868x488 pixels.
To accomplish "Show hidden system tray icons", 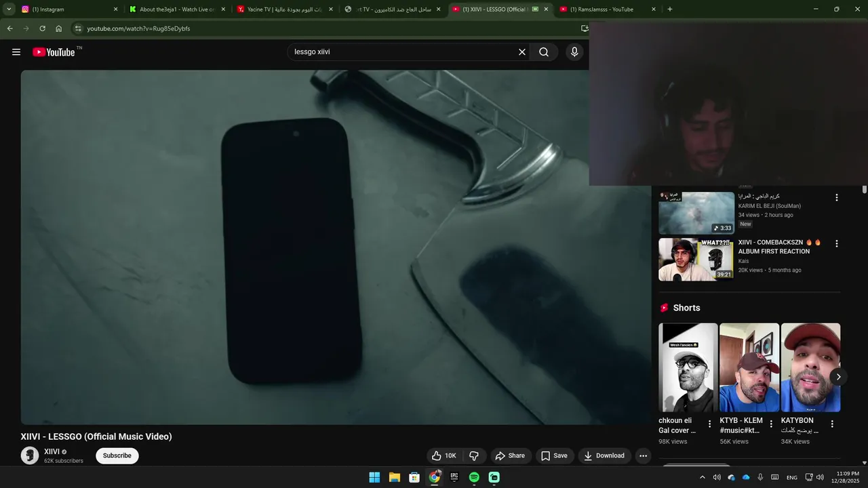I will point(702,477).
